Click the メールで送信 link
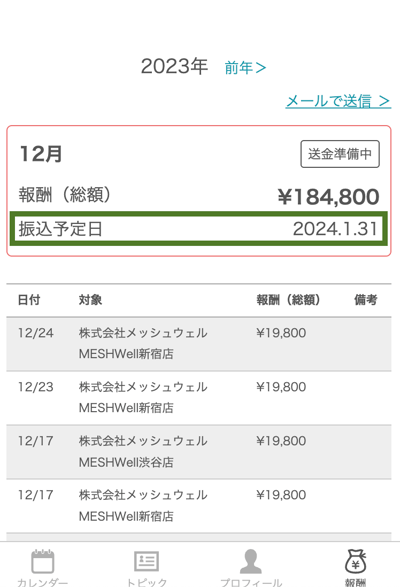The image size is (400, 587). pos(338,101)
